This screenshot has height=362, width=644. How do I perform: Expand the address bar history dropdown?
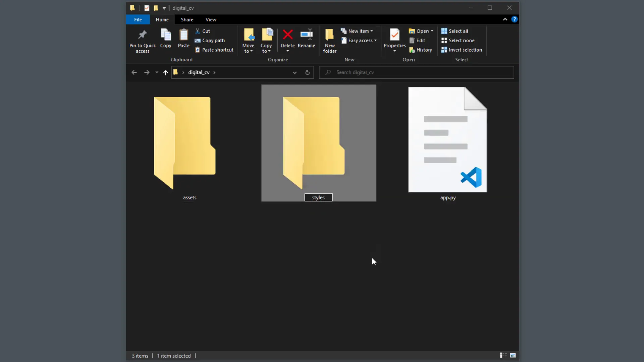(294, 72)
